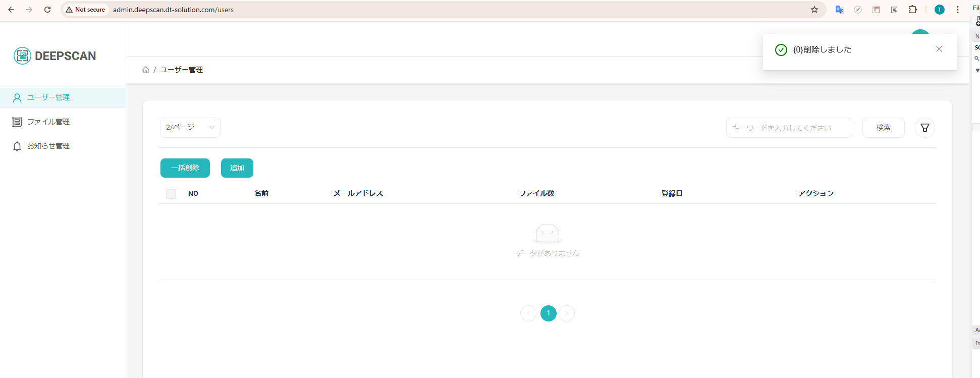Open お知らせ管理 in the sidebar

coord(48,146)
